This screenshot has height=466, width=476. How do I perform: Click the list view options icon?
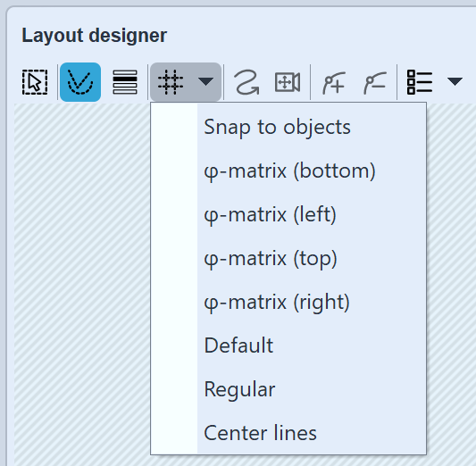pyautogui.click(x=420, y=82)
